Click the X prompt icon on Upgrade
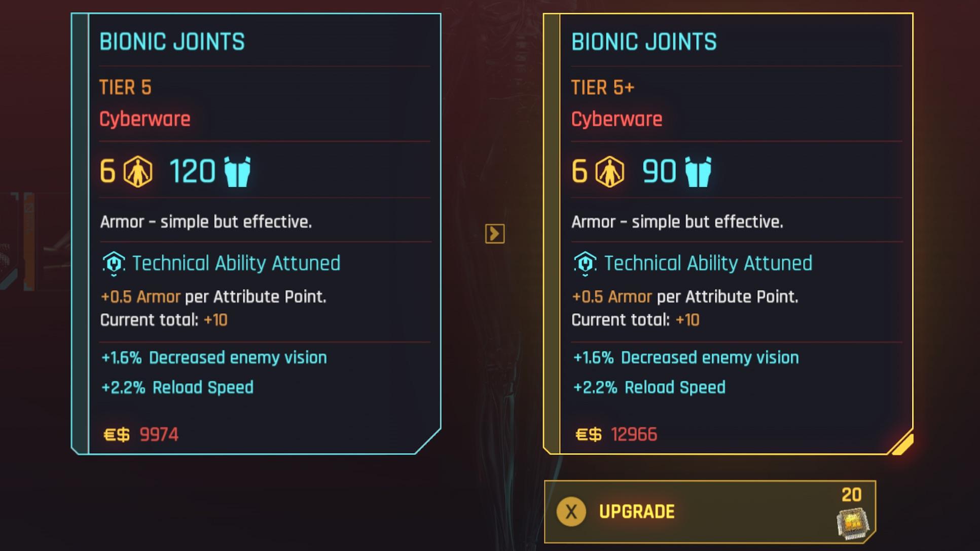980x551 pixels. 571,511
